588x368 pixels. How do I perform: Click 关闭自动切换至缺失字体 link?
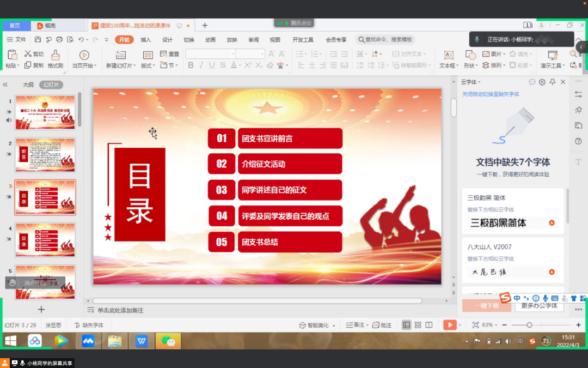point(491,94)
